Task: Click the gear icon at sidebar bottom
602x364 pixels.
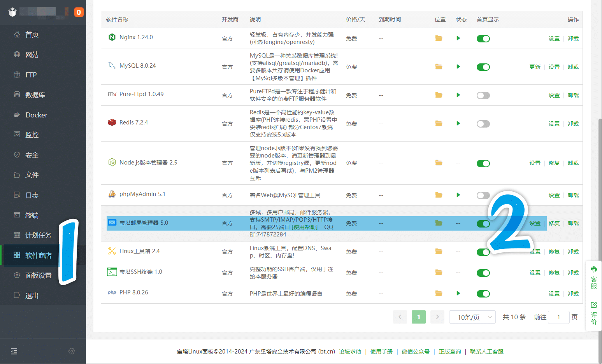Action: (x=72, y=351)
